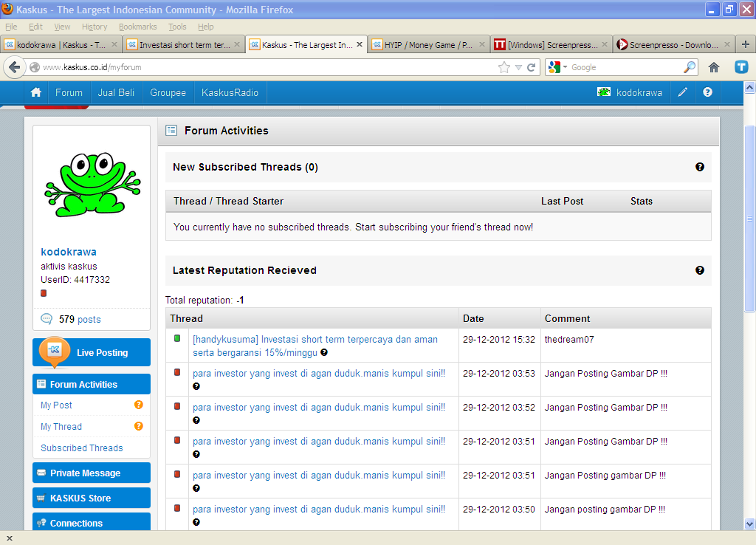756x545 pixels.
Task: Open the Help menu
Action: (x=205, y=27)
